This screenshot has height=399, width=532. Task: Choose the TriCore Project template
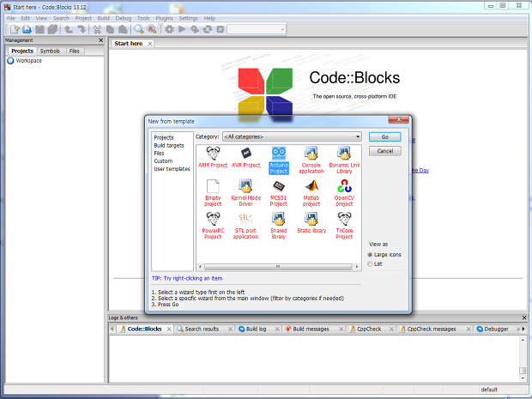pos(344,226)
